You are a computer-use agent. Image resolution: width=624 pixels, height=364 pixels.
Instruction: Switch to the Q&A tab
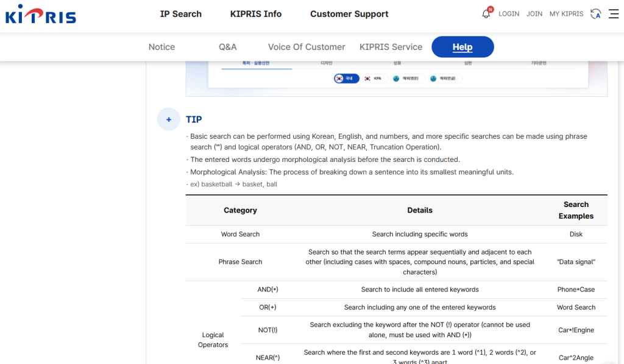(x=228, y=47)
